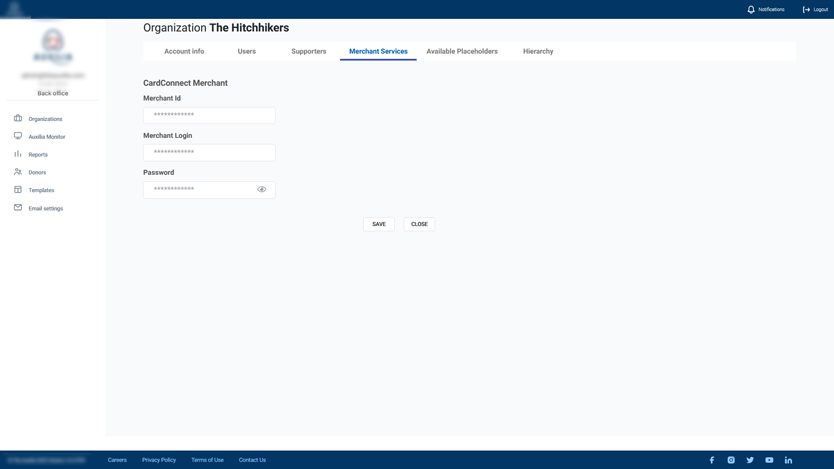Click the Email settings envelope icon

coord(18,208)
